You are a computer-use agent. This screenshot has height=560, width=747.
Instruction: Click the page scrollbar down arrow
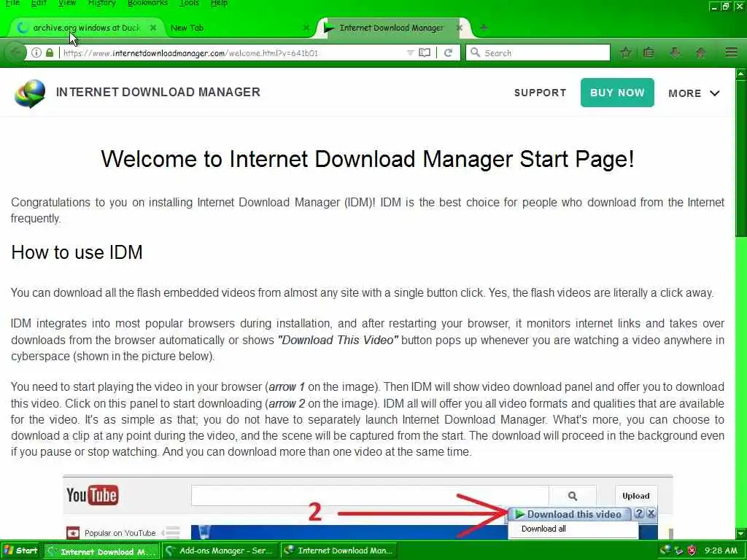click(741, 533)
